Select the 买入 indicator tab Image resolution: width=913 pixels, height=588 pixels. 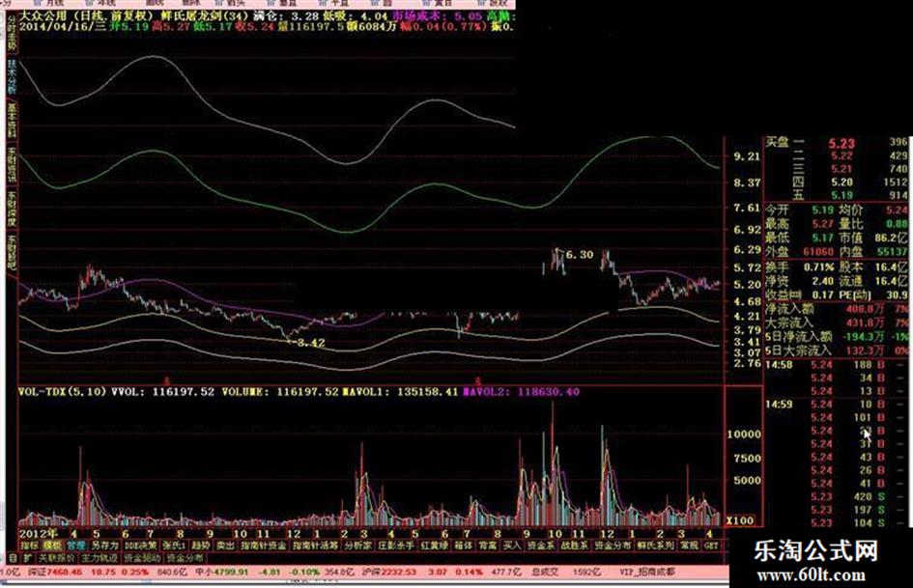pos(512,546)
